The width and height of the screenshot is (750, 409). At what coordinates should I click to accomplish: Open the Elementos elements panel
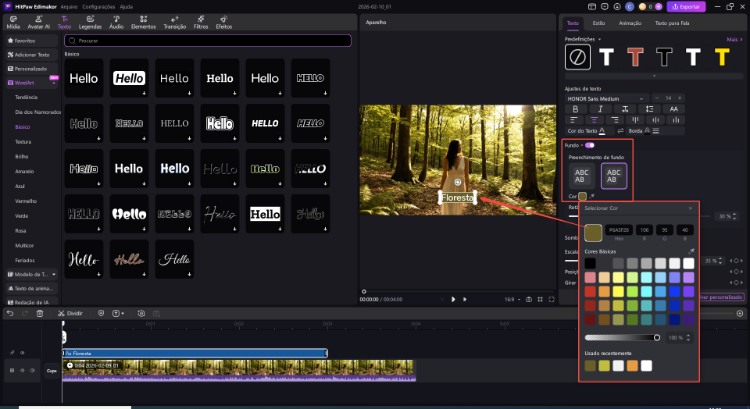coord(144,21)
